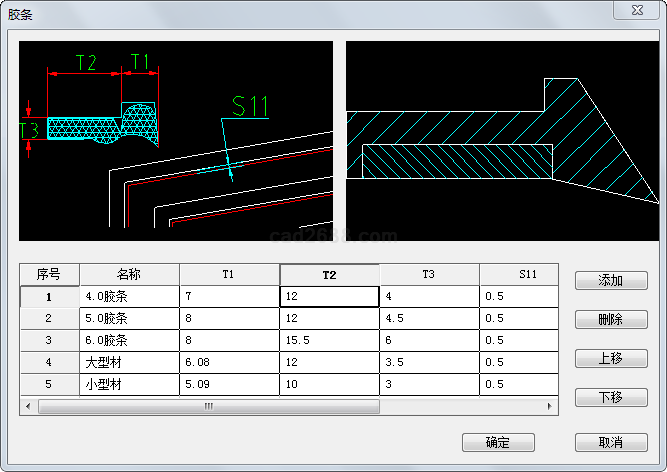Move row down with 下移
Screen dimensions: 667x472
[x=611, y=397]
